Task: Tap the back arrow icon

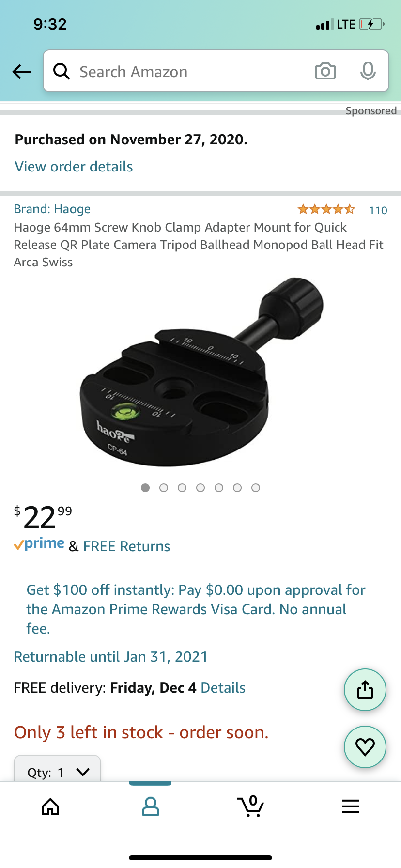Action: point(21,72)
